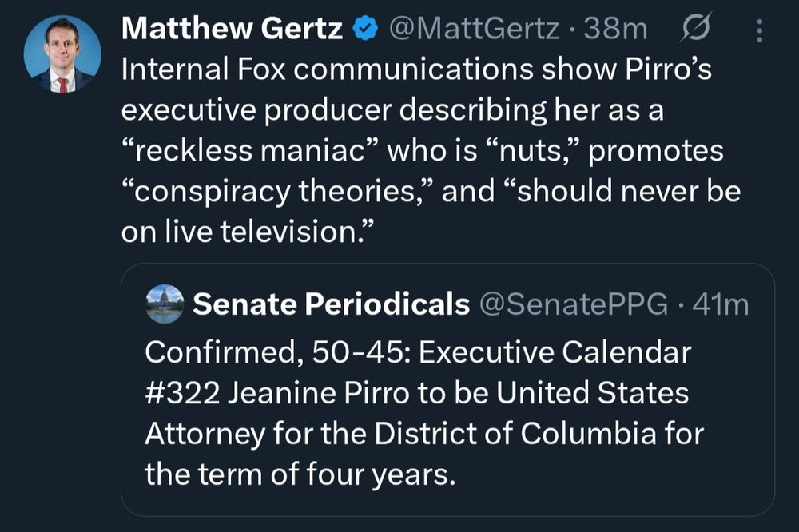This screenshot has width=799, height=532.
Task: Open the quoted tweet's 41m timestamp
Action: coord(721,304)
